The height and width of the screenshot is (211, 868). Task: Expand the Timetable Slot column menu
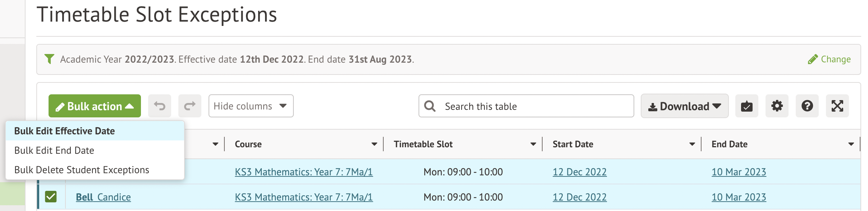pos(533,144)
